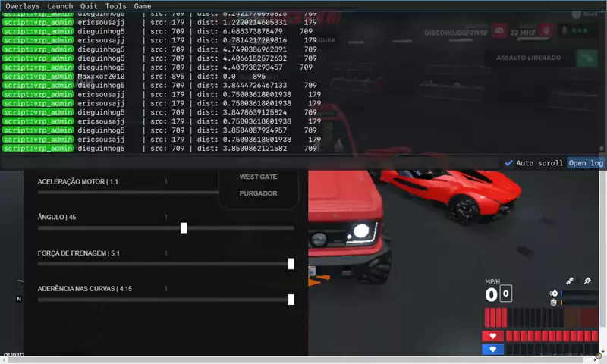Open the Tools menu
607x364 pixels.
116,6
